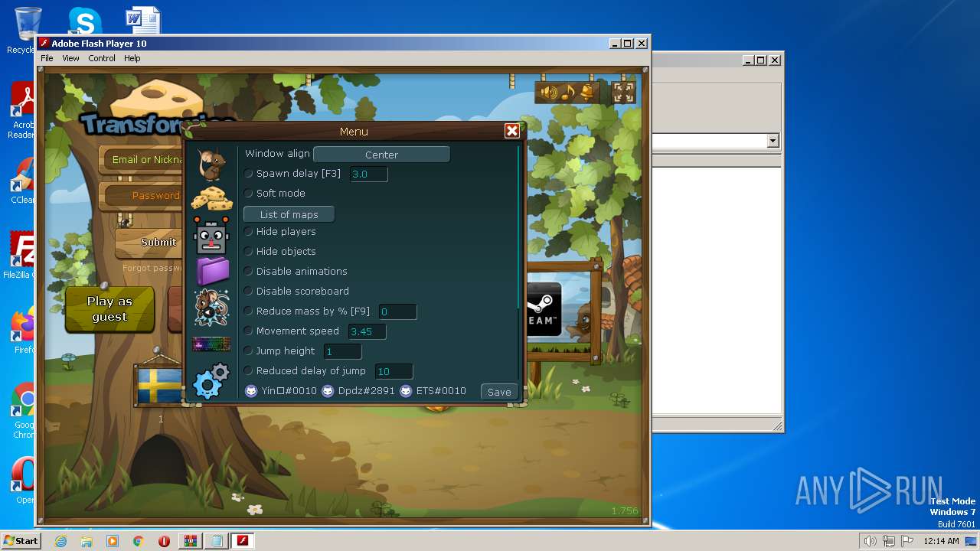Launch Opera from the taskbar
Image resolution: width=980 pixels, height=551 pixels.
point(165,541)
